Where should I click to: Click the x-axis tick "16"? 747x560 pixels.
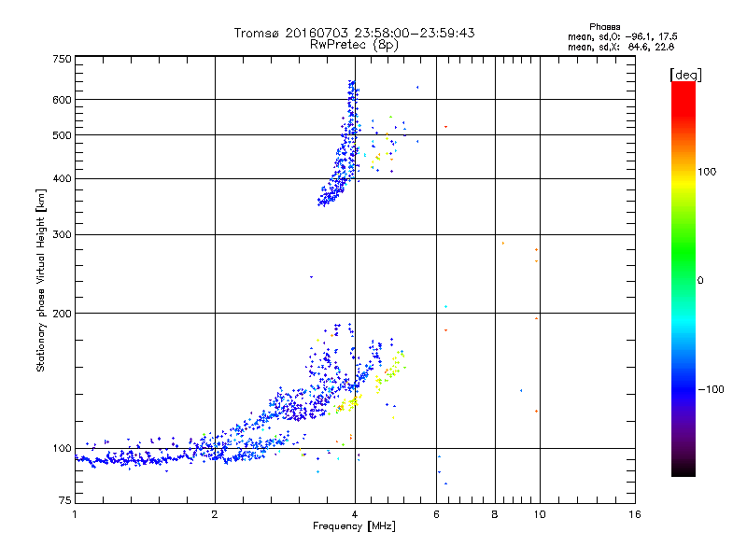coord(635,514)
